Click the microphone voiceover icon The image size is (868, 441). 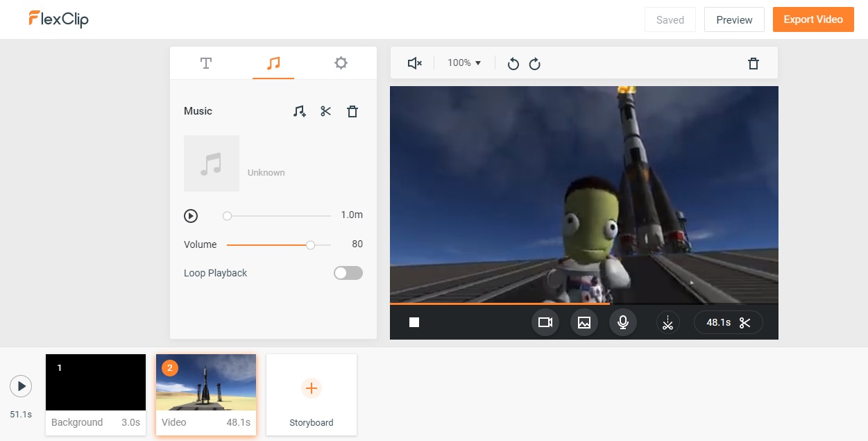[x=623, y=322]
